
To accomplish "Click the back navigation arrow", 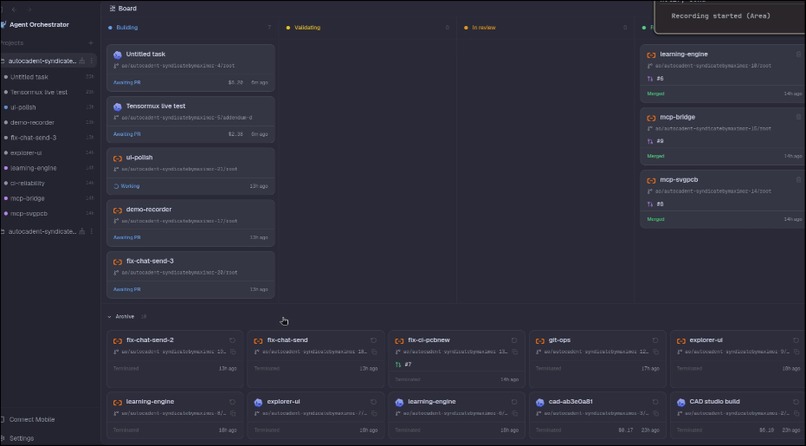I will pos(14,9).
